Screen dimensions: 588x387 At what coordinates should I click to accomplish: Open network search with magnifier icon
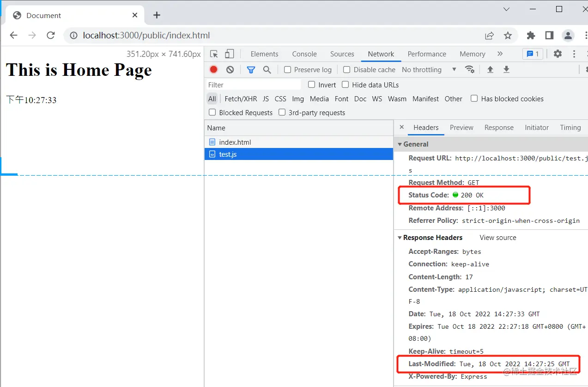(x=267, y=70)
